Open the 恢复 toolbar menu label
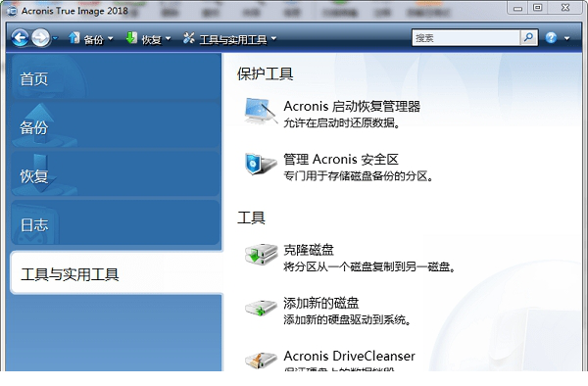Viewport: 588px width, 386px height. click(x=151, y=39)
